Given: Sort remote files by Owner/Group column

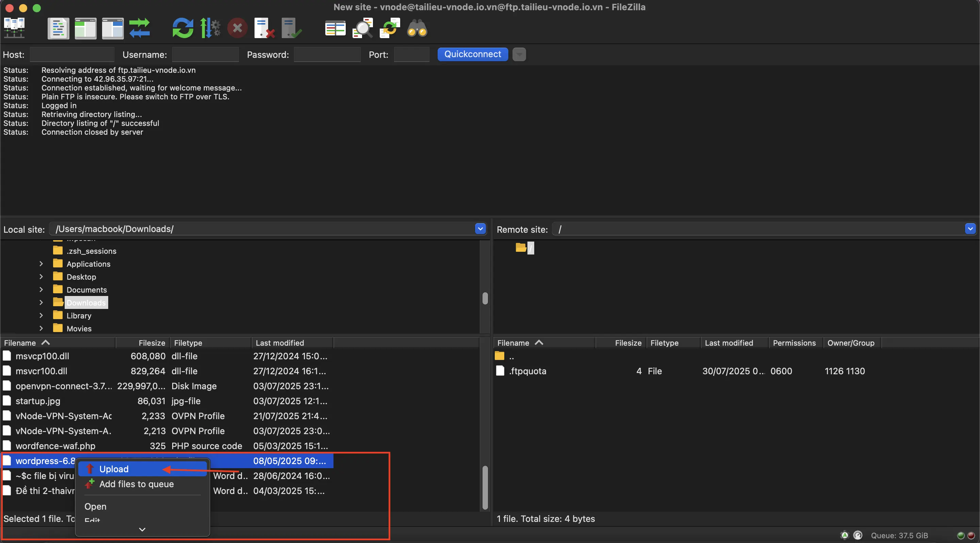Looking at the screenshot, I should click(x=852, y=343).
